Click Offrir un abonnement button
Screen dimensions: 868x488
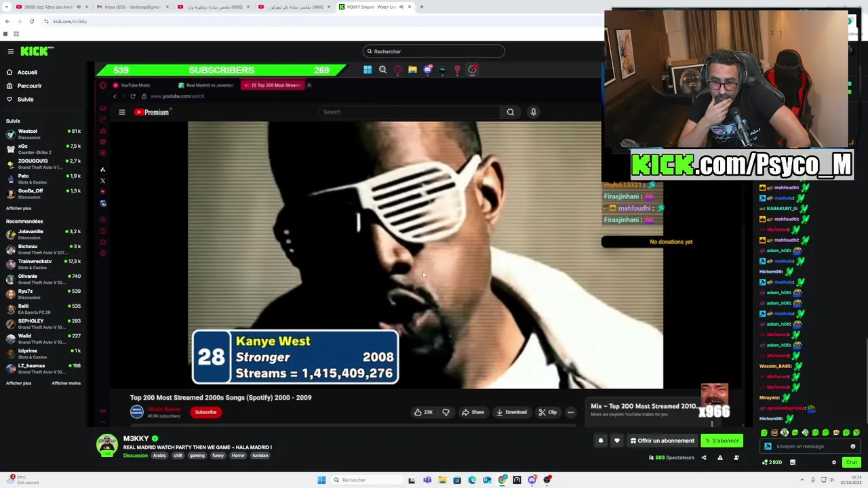tap(662, 441)
